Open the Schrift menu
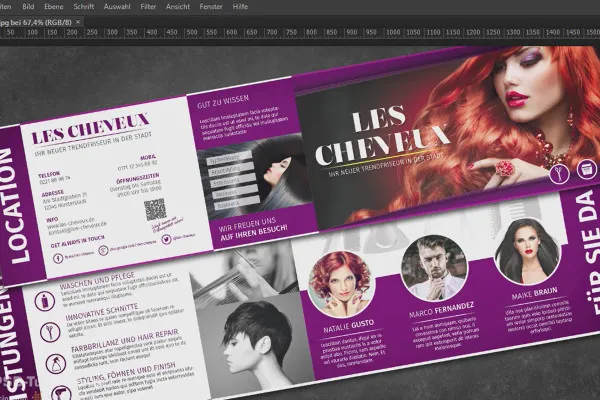The image size is (600, 400). (x=84, y=7)
